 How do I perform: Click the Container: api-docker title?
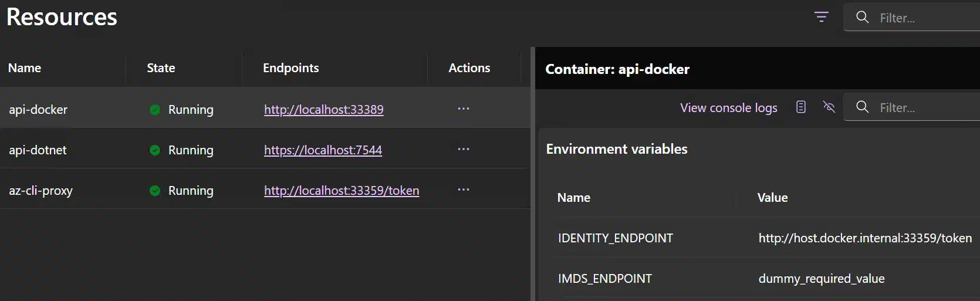pyautogui.click(x=617, y=69)
